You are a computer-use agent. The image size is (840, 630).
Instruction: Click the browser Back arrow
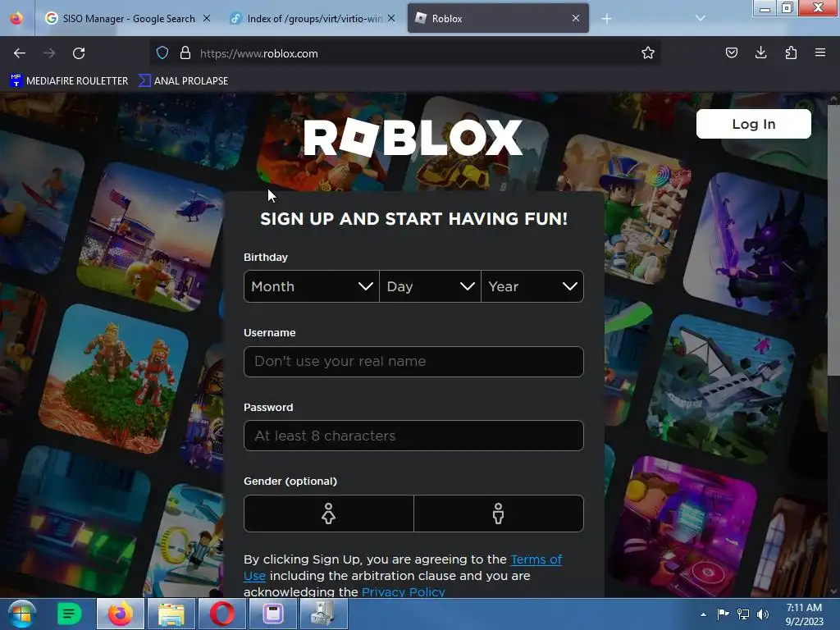20,53
